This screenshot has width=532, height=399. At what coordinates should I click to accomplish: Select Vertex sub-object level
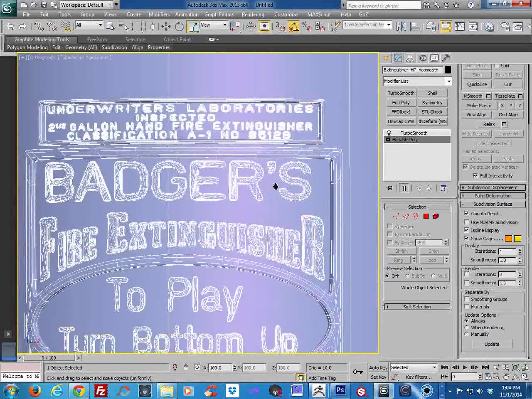(396, 216)
